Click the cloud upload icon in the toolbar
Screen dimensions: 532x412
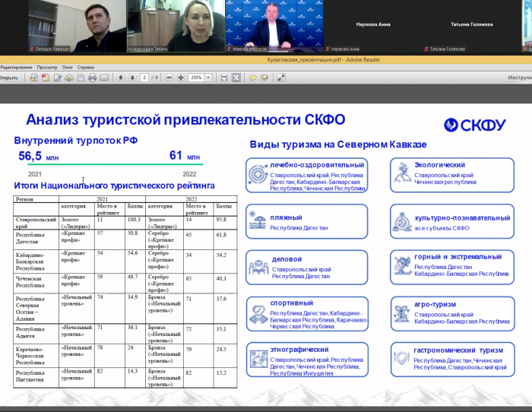click(x=68, y=78)
